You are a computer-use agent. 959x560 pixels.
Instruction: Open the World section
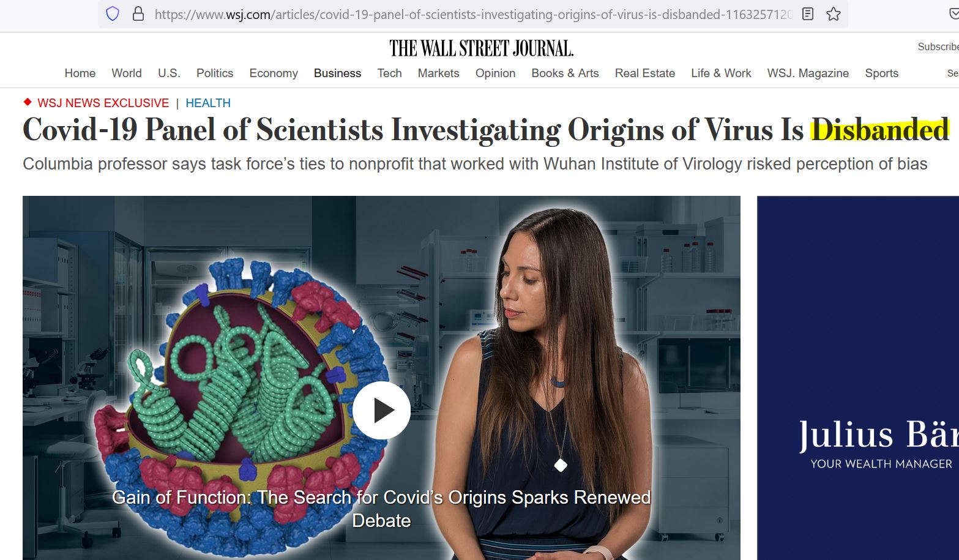pyautogui.click(x=127, y=73)
